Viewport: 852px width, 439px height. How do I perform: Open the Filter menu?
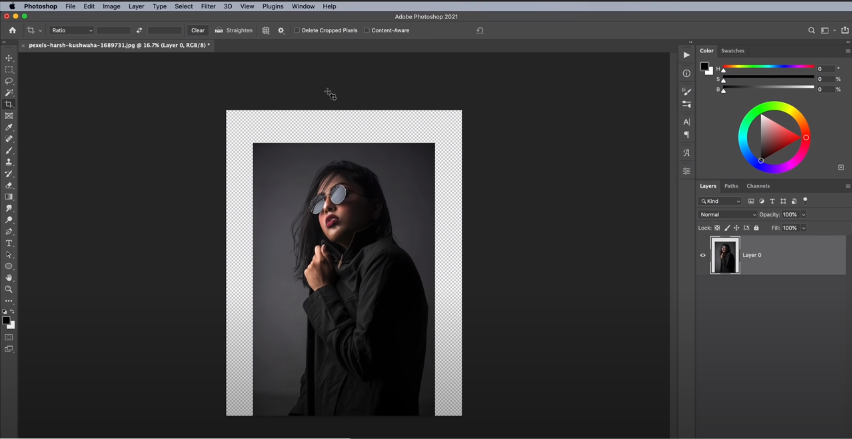pos(208,6)
